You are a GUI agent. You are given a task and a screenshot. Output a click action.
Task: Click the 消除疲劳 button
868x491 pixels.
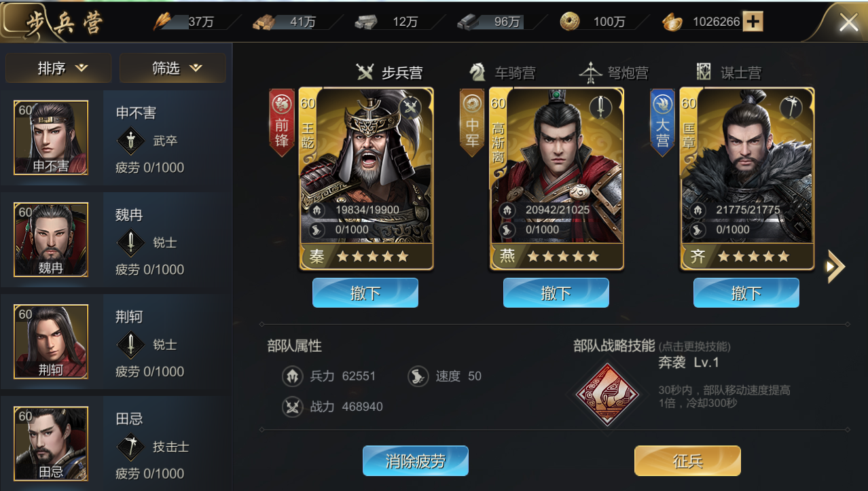click(x=416, y=461)
